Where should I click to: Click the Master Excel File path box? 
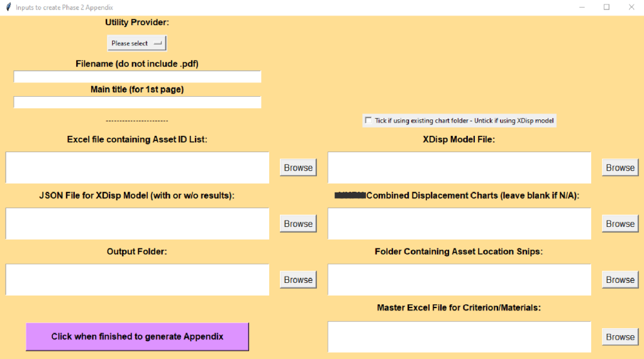click(459, 337)
